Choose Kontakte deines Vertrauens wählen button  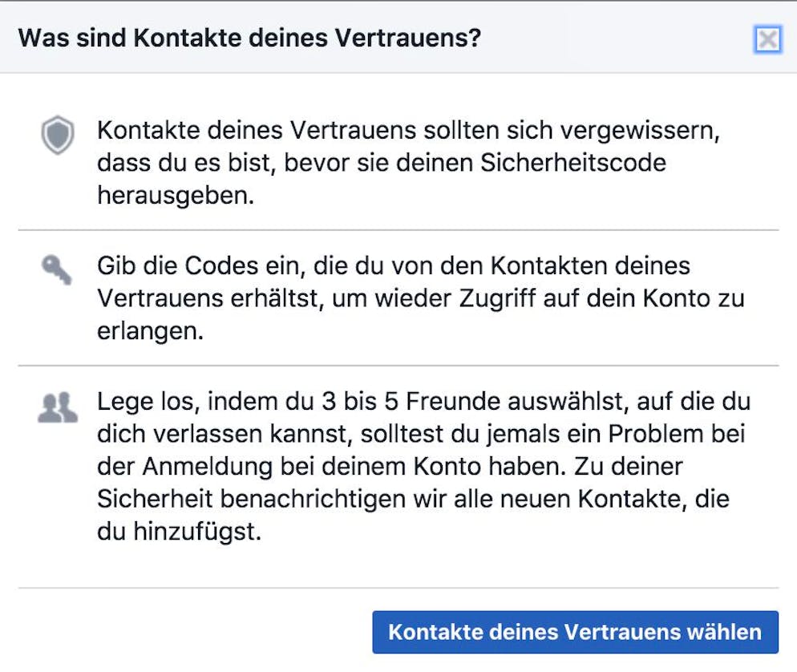pyautogui.click(x=576, y=632)
